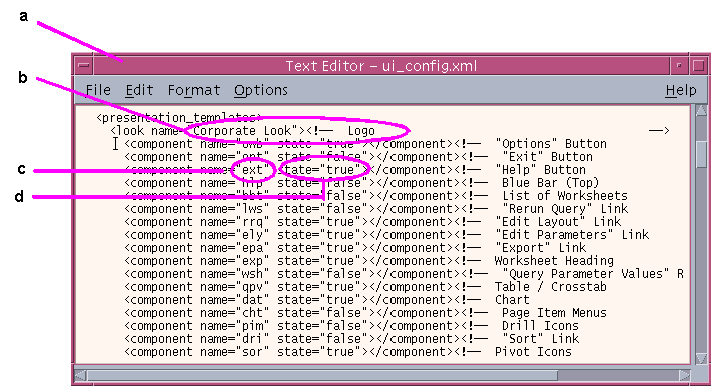The width and height of the screenshot is (714, 388).
Task: Click the comment text "Help" Button
Action: [x=541, y=170]
